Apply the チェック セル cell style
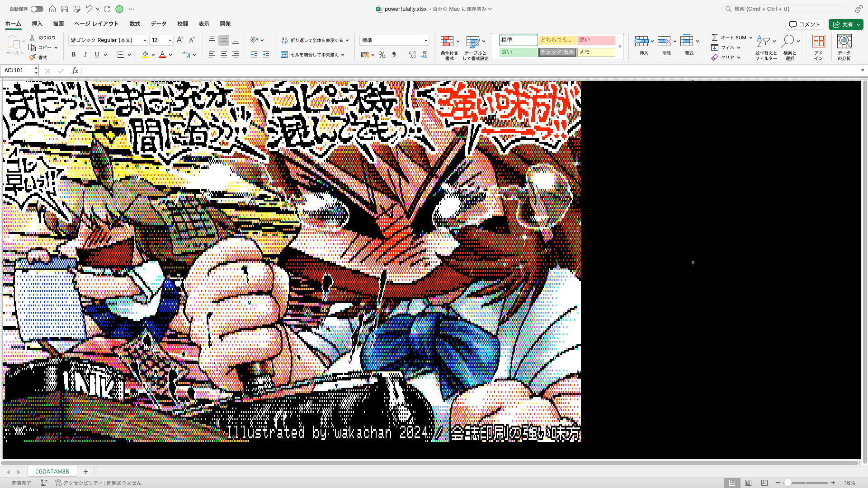This screenshot has width=868, height=488. pos(557,52)
